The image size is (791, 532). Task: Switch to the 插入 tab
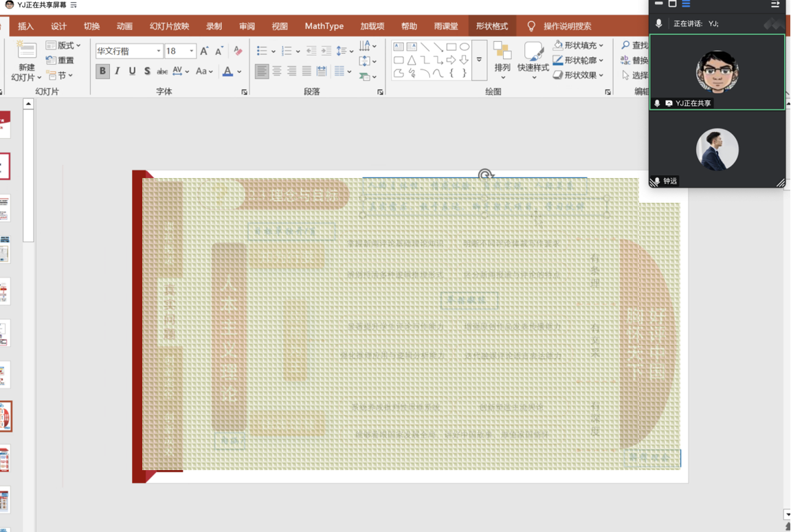tap(25, 26)
